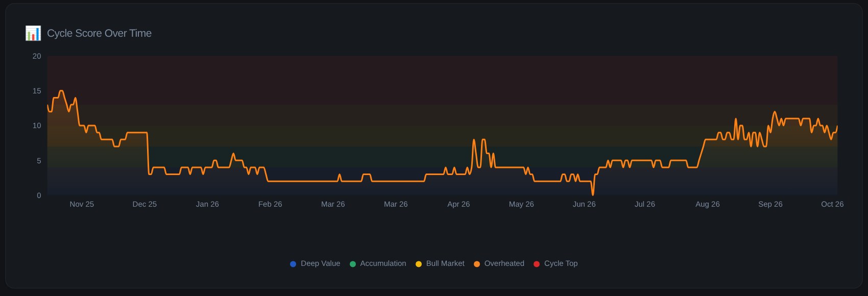Click the Feb 26 x-axis label
The height and width of the screenshot is (296, 868).
270,204
